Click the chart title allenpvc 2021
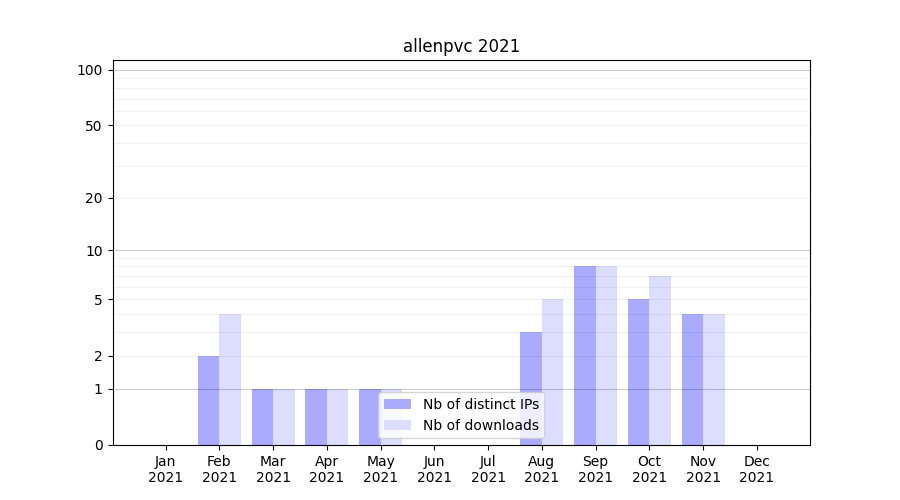 pos(461,46)
